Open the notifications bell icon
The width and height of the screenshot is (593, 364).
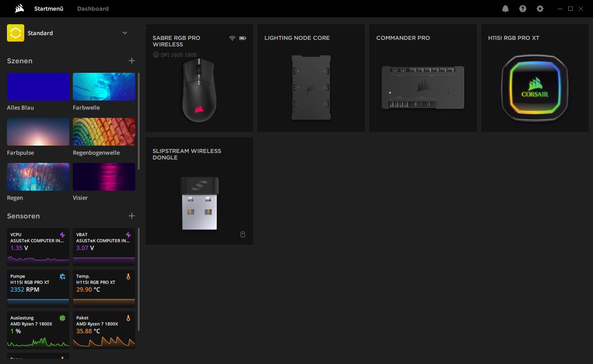505,9
